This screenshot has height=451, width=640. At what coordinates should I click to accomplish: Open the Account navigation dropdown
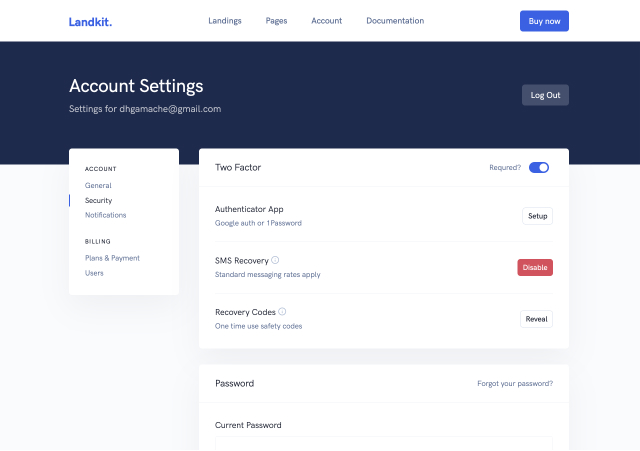(x=326, y=21)
